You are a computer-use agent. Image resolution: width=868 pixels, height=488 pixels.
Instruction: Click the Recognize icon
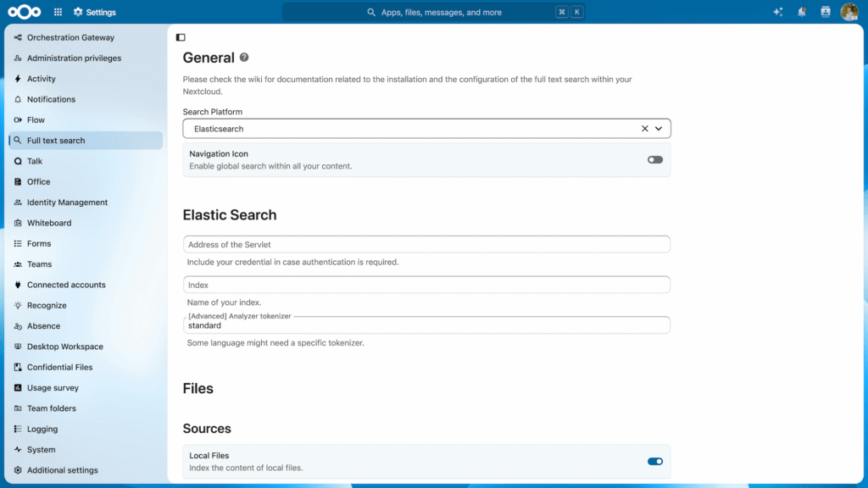coord(18,305)
